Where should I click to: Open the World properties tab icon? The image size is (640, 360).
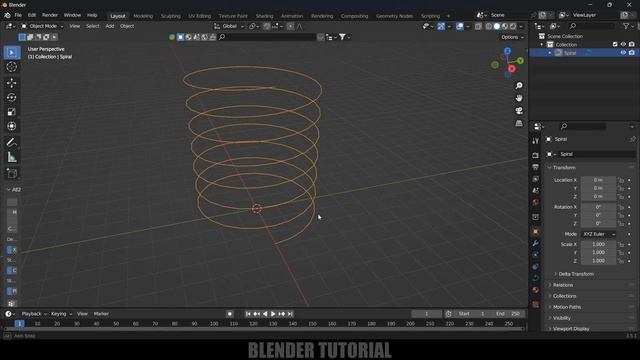[x=536, y=202]
